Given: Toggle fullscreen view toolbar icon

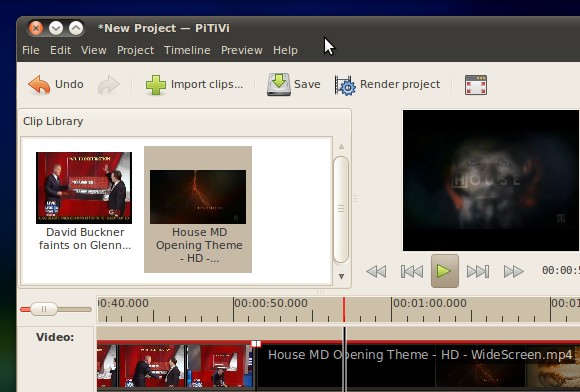Looking at the screenshot, I should tap(476, 85).
